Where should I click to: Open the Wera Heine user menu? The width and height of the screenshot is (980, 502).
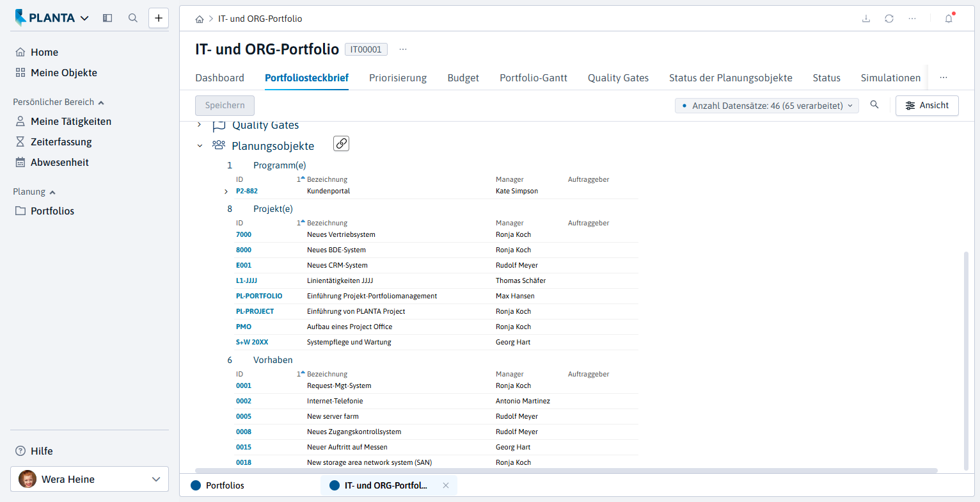90,479
